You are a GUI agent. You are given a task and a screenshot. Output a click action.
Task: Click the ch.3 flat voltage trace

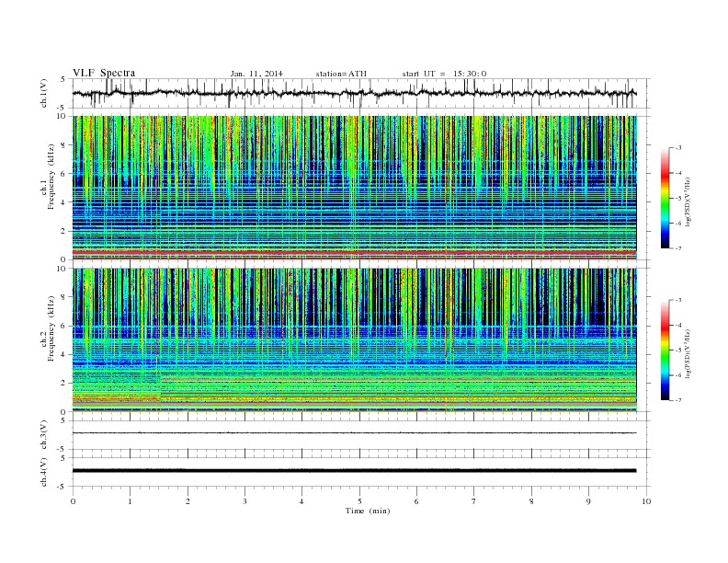click(354, 433)
